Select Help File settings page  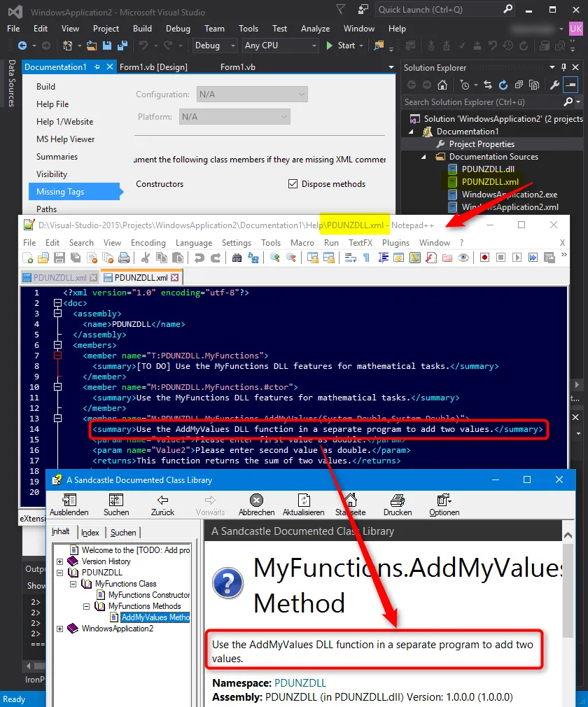[52, 104]
